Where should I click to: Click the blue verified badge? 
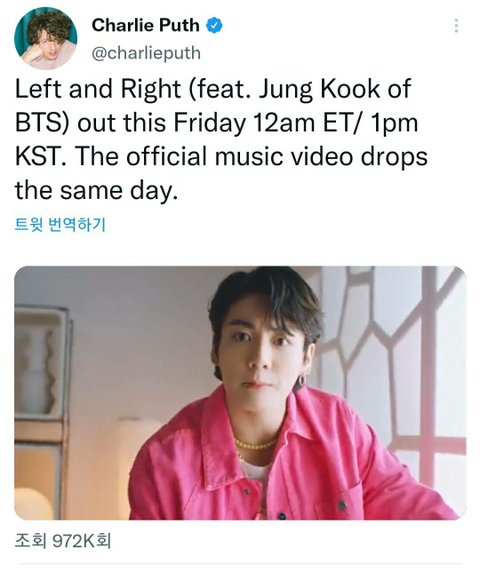click(x=215, y=26)
